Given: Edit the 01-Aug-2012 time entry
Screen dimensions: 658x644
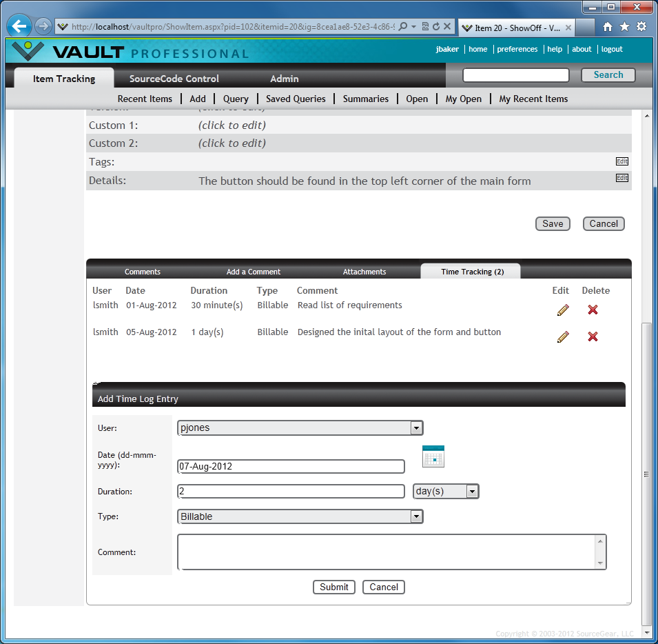Looking at the screenshot, I should pyautogui.click(x=563, y=310).
